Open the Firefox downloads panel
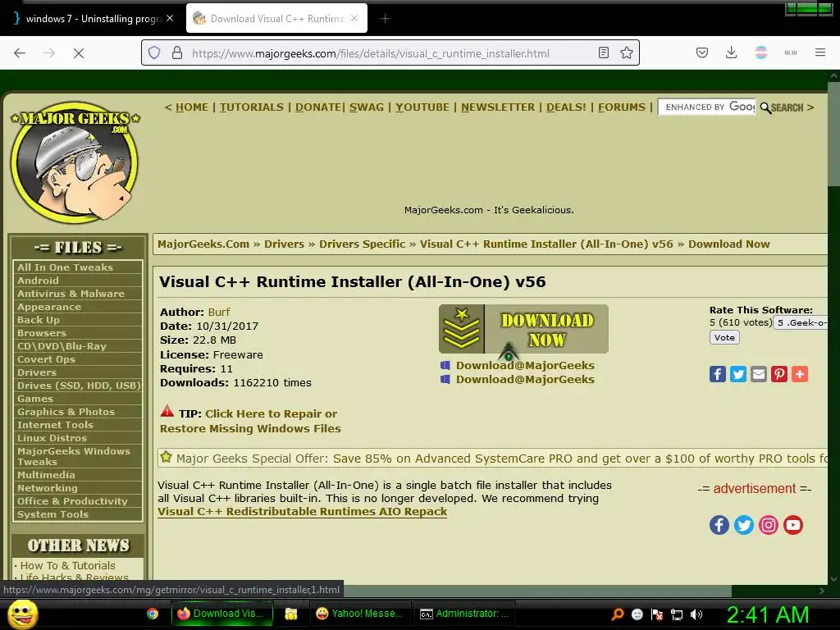 (x=731, y=52)
